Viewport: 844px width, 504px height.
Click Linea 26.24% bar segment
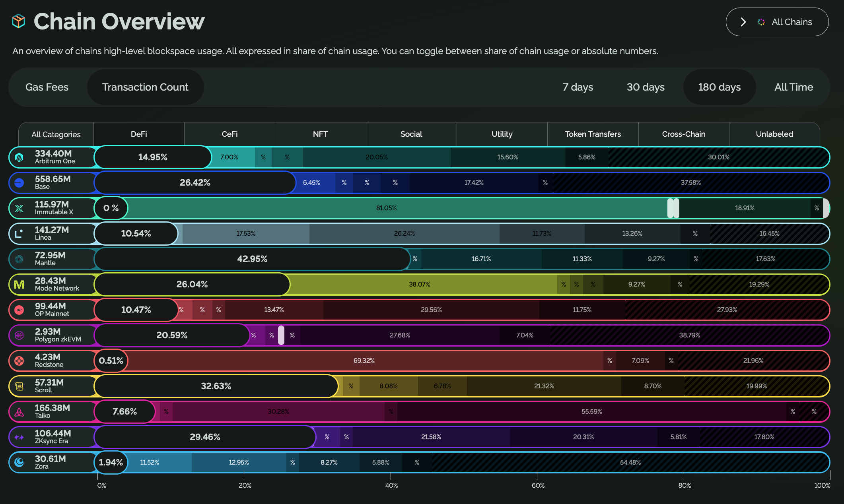pyautogui.click(x=404, y=234)
